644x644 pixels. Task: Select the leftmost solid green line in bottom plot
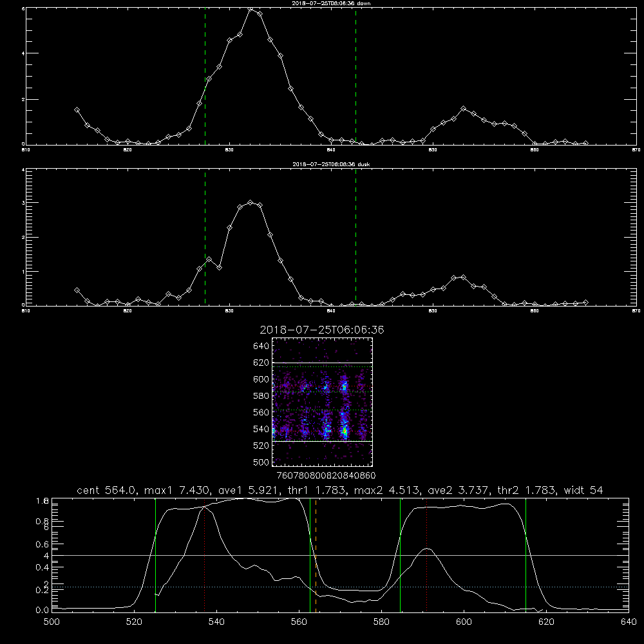[x=155, y=555]
